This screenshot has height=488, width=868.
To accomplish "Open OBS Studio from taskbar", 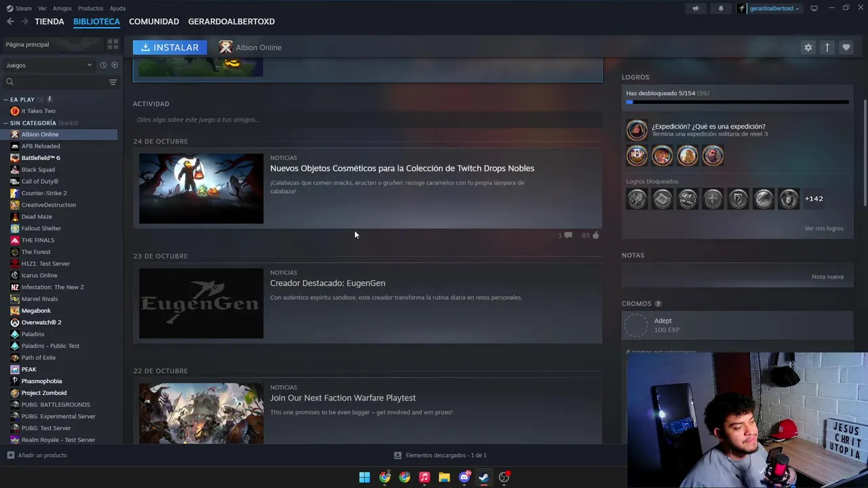I will point(504,477).
